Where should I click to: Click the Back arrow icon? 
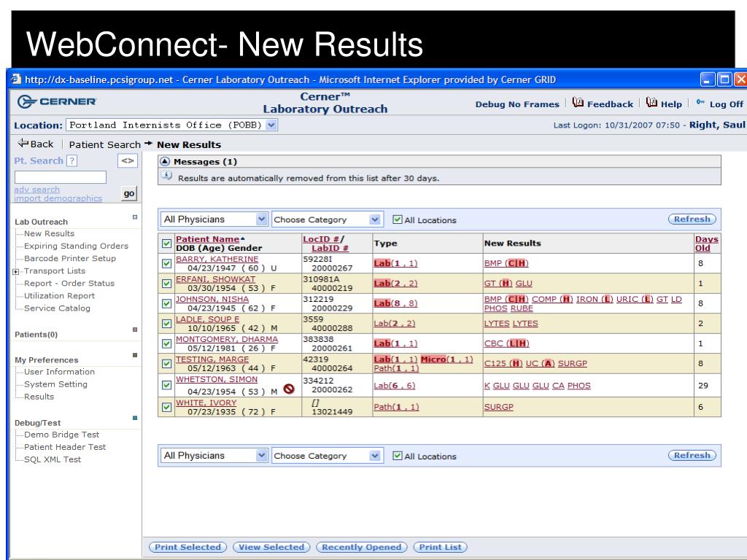point(23,143)
